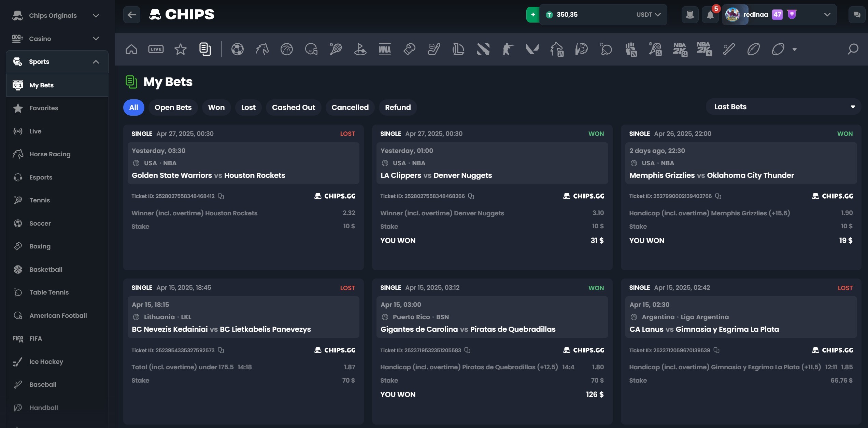868x428 pixels.
Task: Filter by Refund bets
Action: (398, 108)
